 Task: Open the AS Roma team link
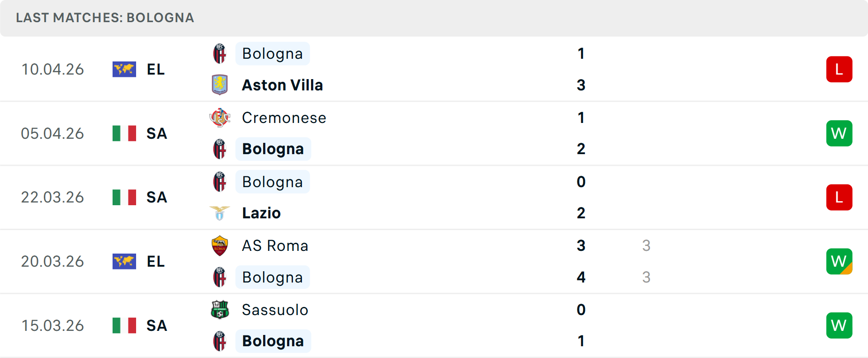(x=275, y=246)
